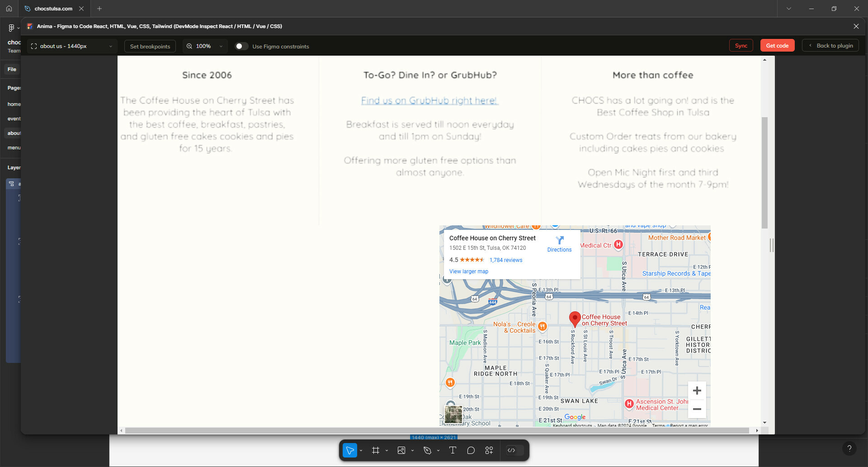Select the about page in Pages list
Screen dimensions: 868x467
tap(13, 133)
